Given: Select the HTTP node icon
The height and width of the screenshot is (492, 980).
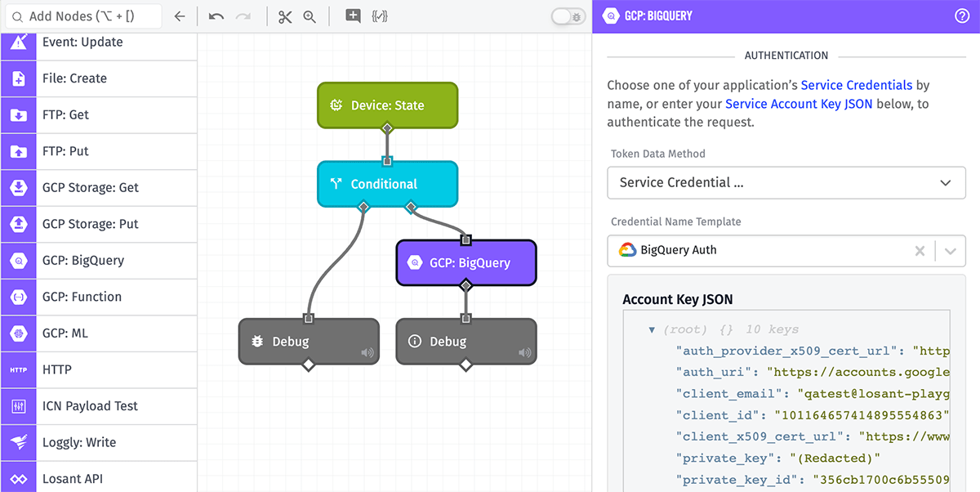Looking at the screenshot, I should pyautogui.click(x=18, y=369).
